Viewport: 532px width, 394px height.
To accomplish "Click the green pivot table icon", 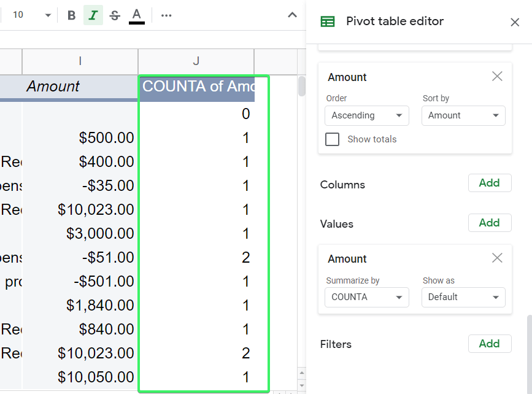I will [x=328, y=21].
